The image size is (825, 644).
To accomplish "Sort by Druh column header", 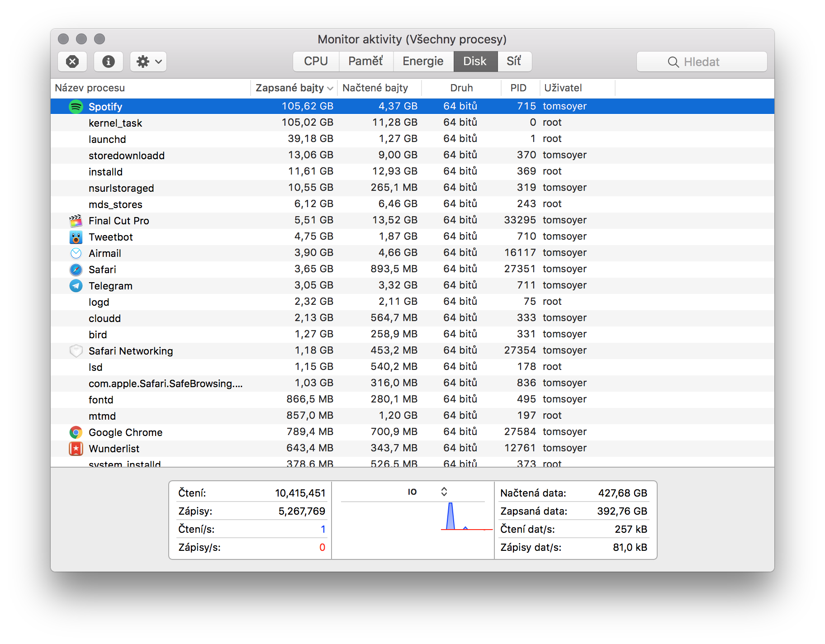I will 461,88.
